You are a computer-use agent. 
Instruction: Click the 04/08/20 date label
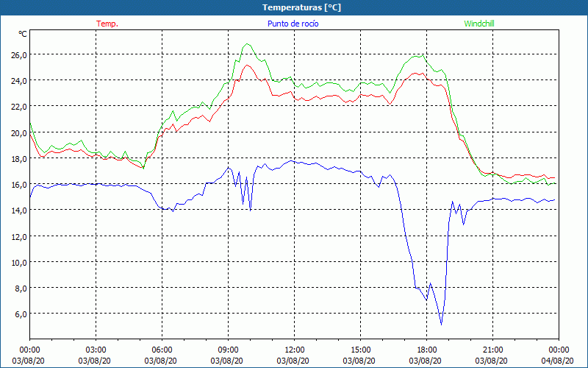(557, 361)
